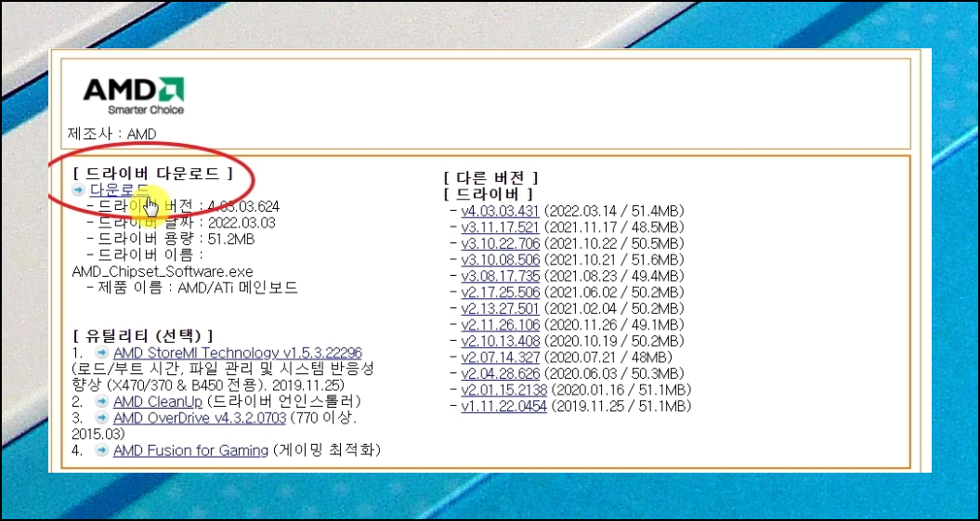Download driver version v2.11.26.106
980x521 pixels.
coord(500,324)
